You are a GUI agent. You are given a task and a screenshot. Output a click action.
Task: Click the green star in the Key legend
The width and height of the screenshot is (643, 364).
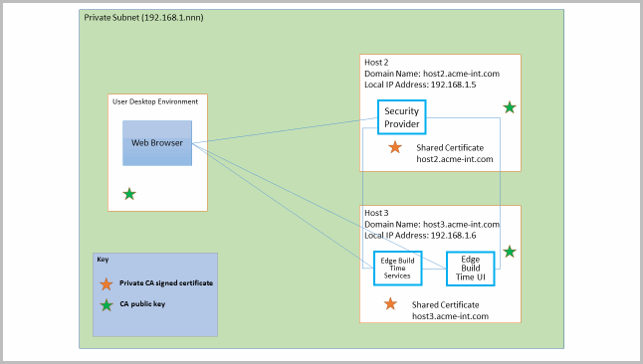[x=107, y=305]
